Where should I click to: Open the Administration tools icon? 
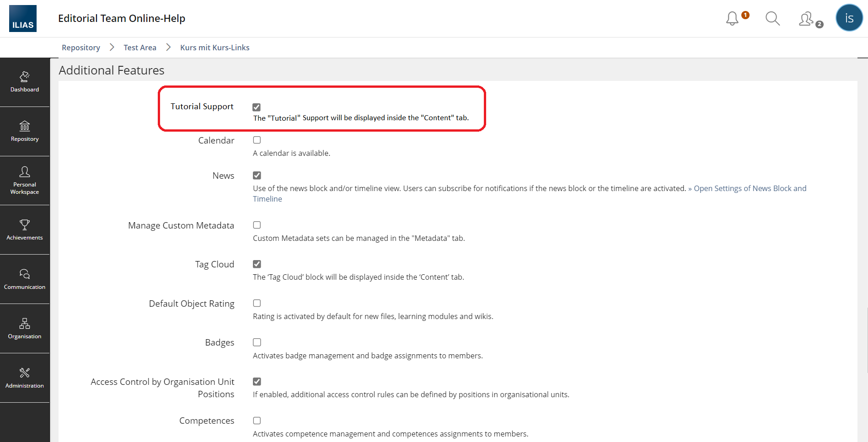[x=25, y=378]
